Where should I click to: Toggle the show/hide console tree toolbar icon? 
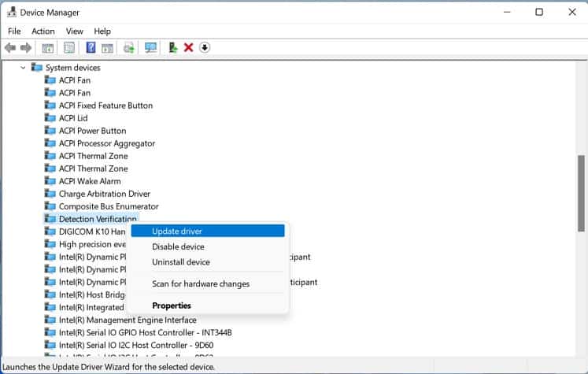pyautogui.click(x=48, y=48)
